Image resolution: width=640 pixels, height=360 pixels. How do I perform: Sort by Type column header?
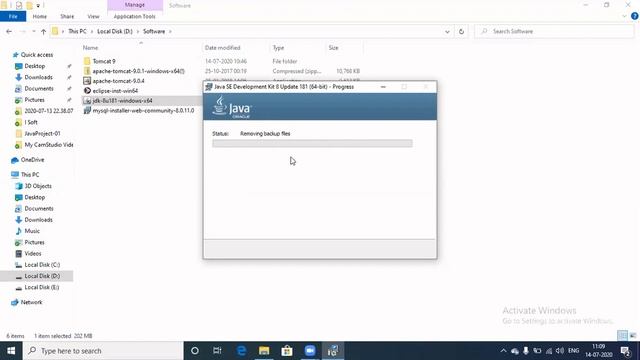[278, 48]
